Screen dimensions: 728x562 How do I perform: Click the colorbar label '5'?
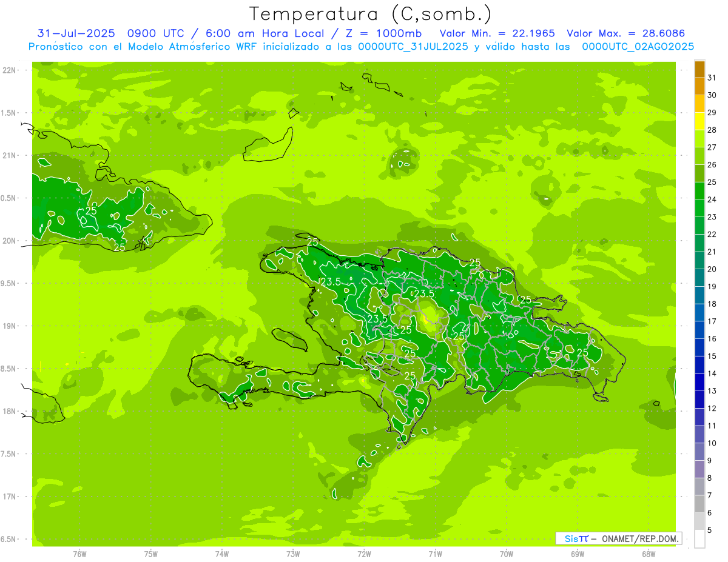click(710, 530)
